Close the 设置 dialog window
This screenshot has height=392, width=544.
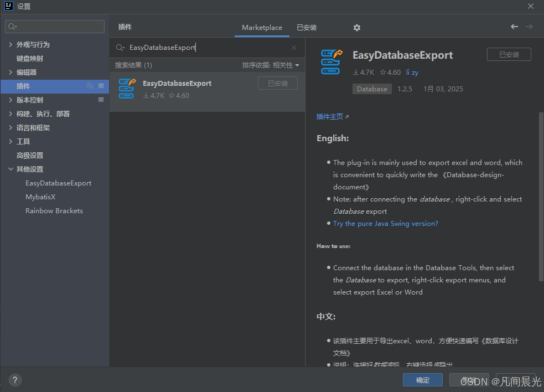click(531, 6)
